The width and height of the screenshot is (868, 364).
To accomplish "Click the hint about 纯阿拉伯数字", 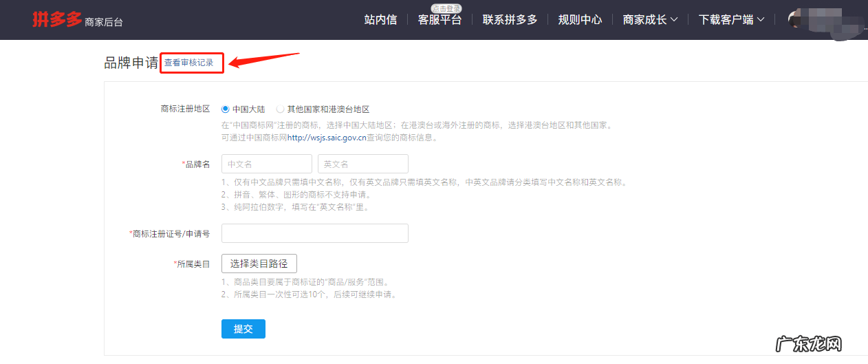I will (x=295, y=207).
